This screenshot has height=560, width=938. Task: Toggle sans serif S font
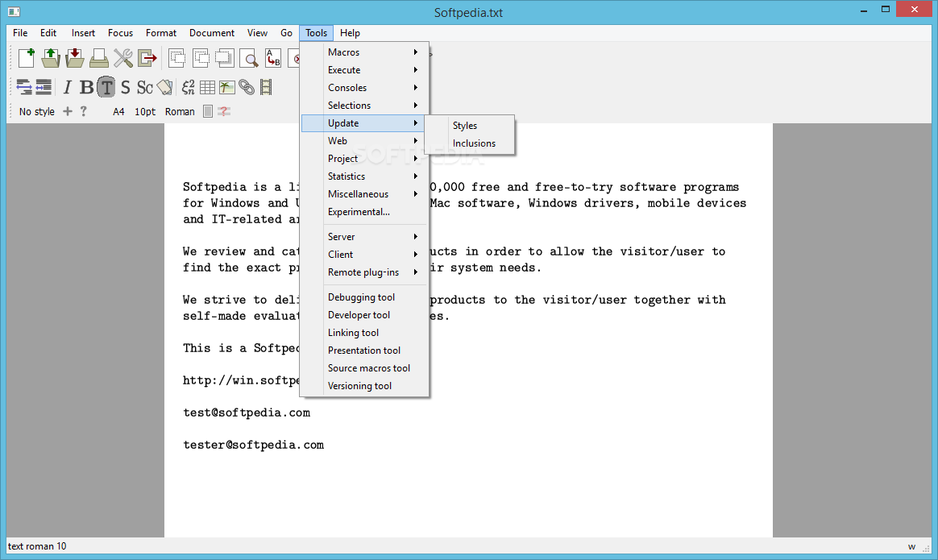pyautogui.click(x=125, y=87)
